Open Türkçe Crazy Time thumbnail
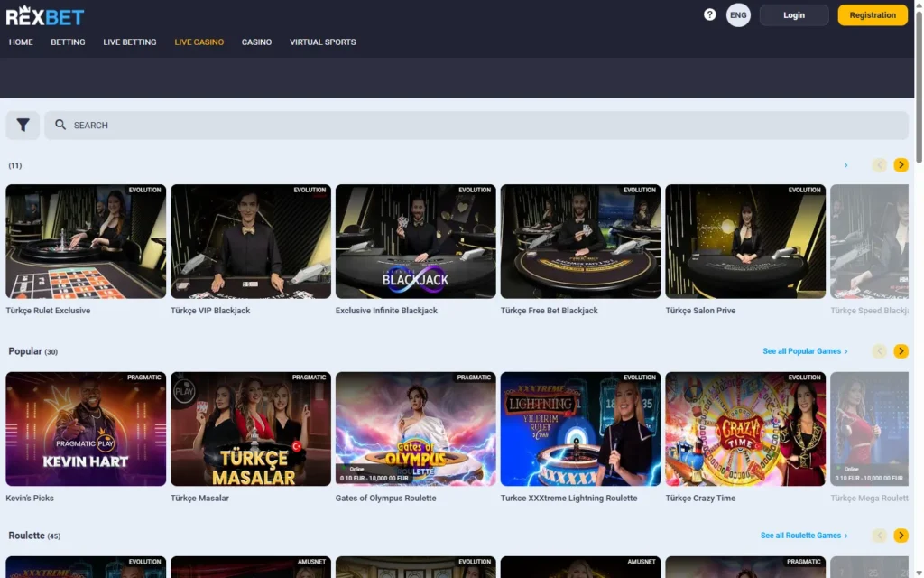The image size is (924, 578). tap(745, 429)
